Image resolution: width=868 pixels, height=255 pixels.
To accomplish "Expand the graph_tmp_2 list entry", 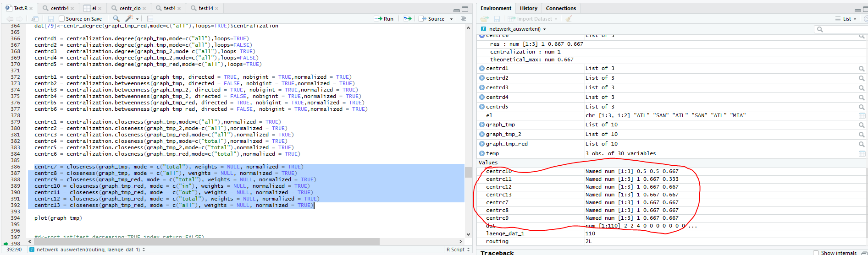I will coord(482,134).
